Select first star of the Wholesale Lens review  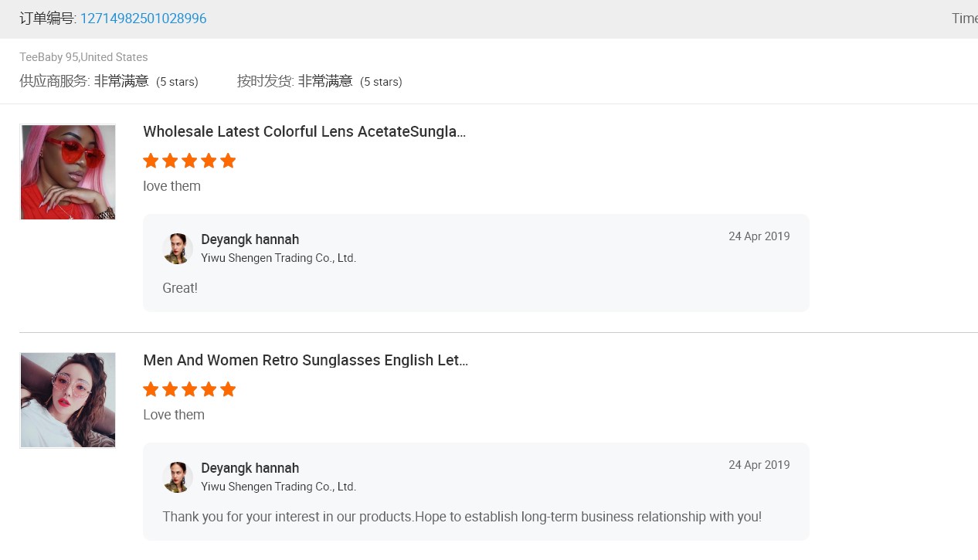(151, 161)
